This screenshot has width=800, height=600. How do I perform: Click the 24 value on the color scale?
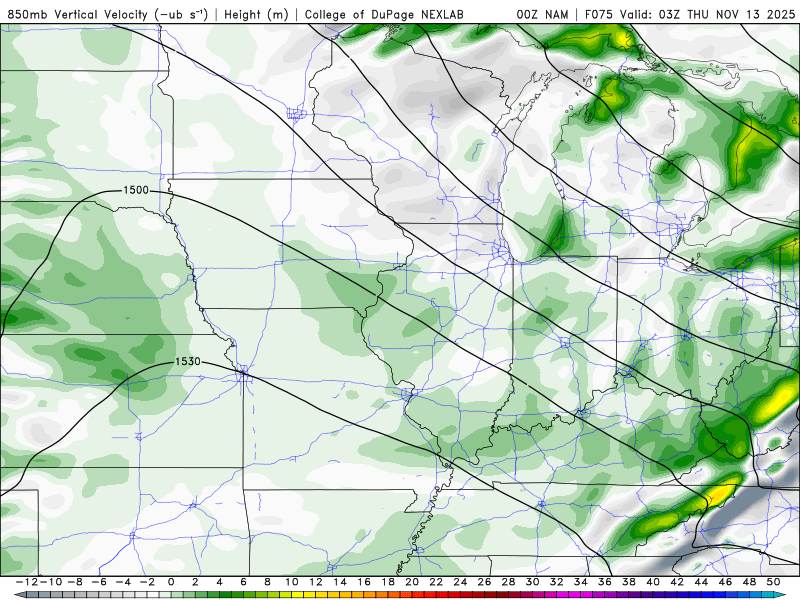[460, 582]
